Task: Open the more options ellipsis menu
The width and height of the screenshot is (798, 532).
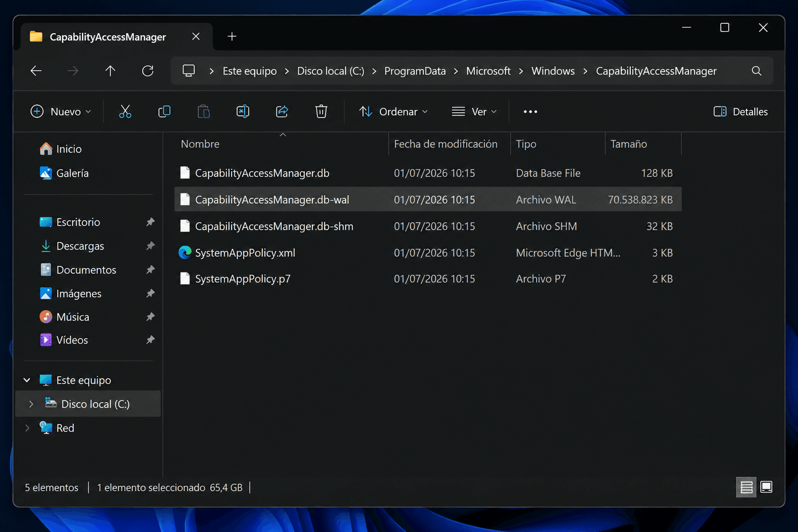Action: (x=530, y=112)
